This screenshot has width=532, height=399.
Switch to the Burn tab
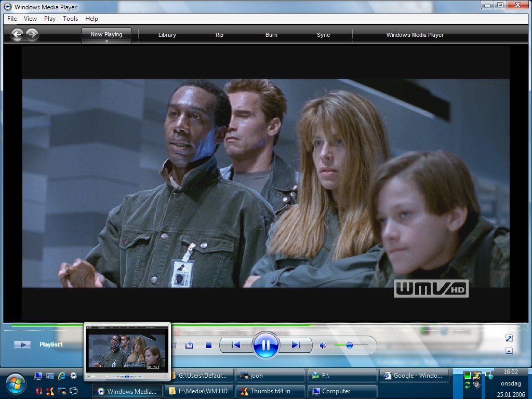(271, 35)
